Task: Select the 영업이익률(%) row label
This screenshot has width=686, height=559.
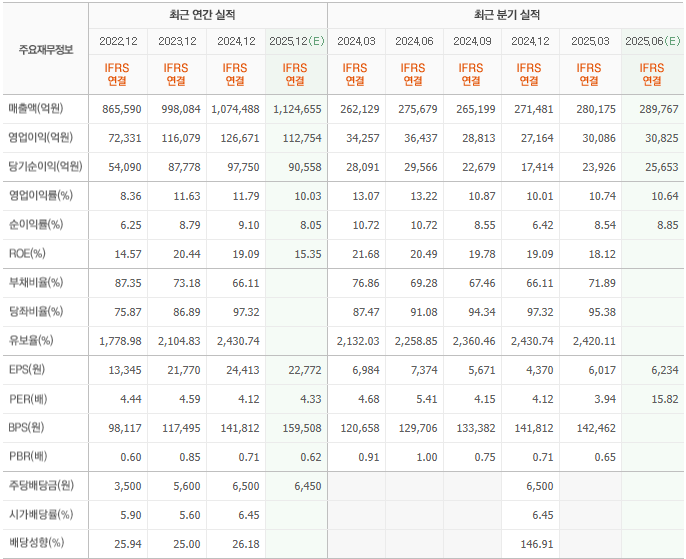Action: pos(41,196)
